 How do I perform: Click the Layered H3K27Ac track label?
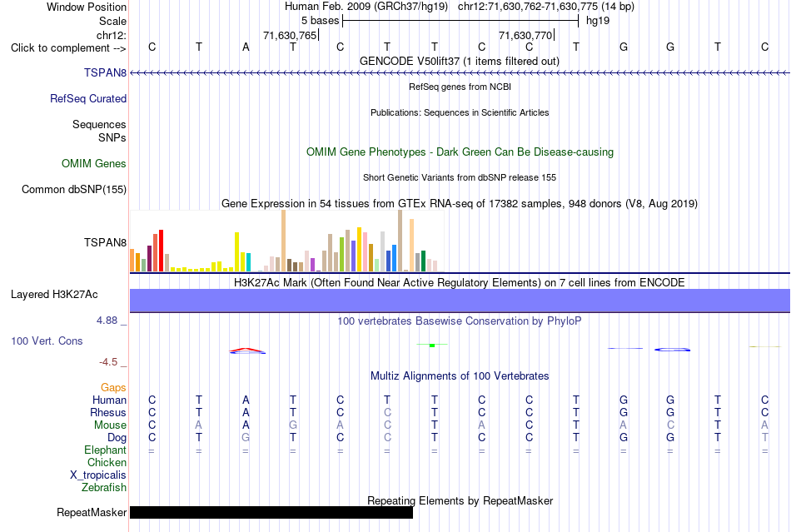coord(54,294)
